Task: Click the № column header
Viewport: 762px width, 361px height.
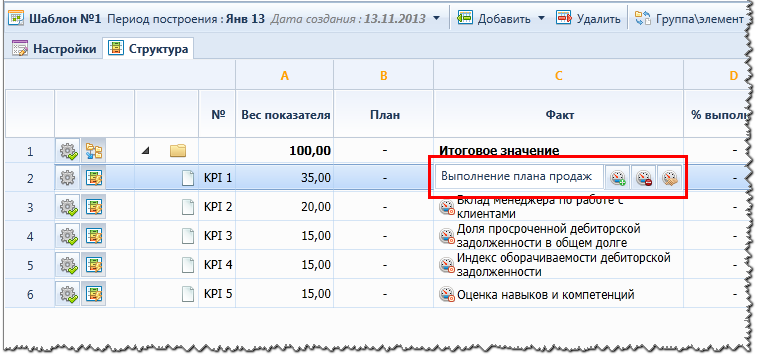Action: (x=218, y=115)
